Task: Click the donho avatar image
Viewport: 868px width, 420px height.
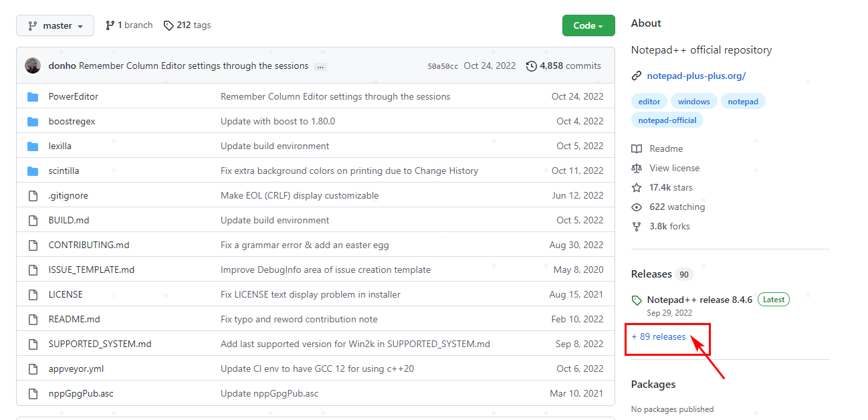Action: [x=33, y=66]
